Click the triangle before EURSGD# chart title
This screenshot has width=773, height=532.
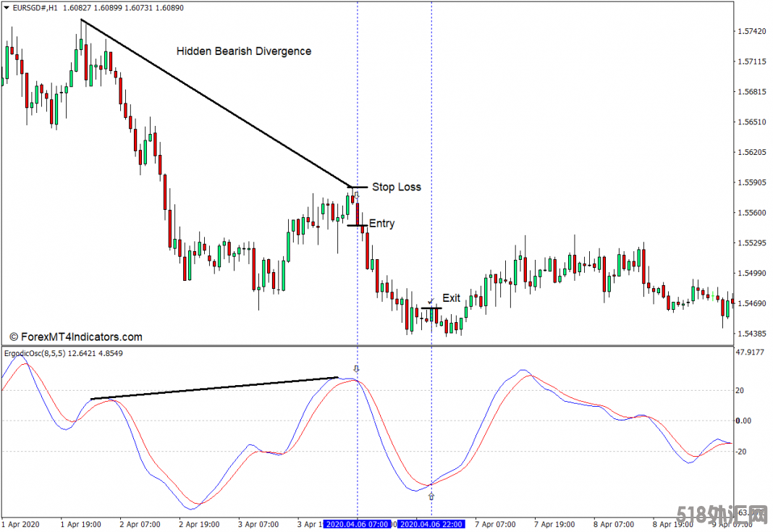tap(7, 7)
